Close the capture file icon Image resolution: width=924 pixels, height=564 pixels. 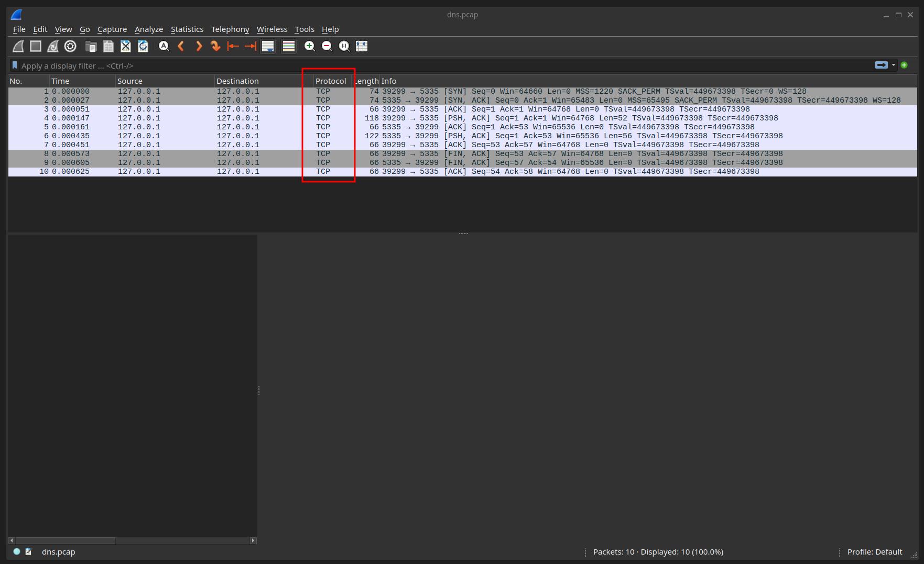(x=126, y=46)
